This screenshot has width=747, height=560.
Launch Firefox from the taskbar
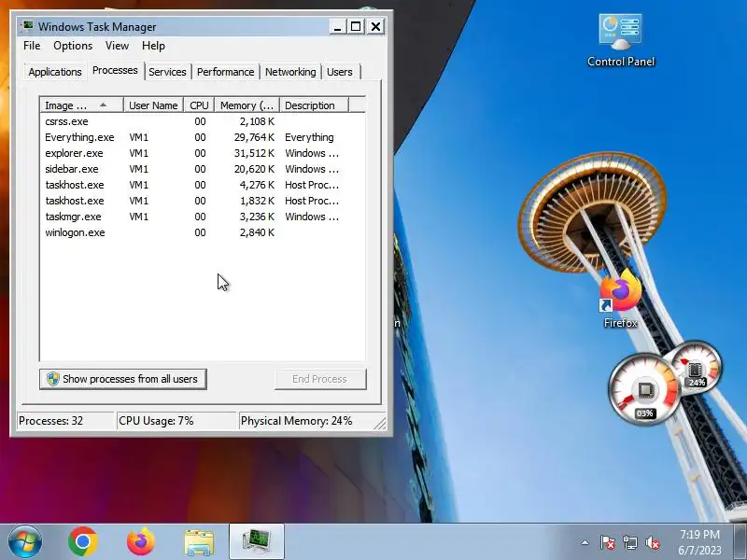click(141, 541)
